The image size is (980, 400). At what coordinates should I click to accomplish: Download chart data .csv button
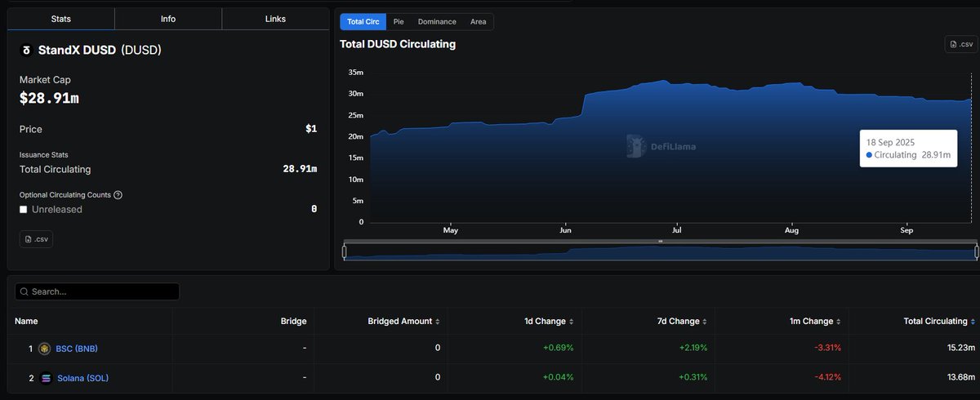[961, 44]
